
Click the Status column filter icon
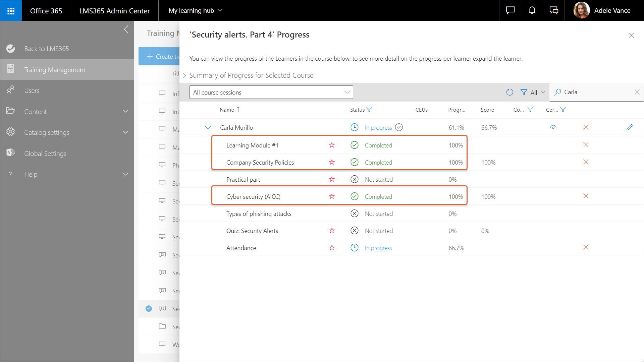(x=369, y=110)
